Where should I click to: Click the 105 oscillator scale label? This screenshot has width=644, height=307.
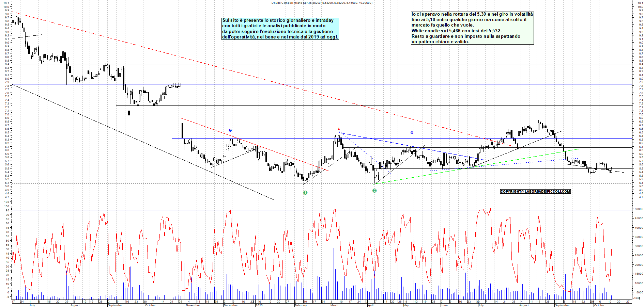(6, 202)
